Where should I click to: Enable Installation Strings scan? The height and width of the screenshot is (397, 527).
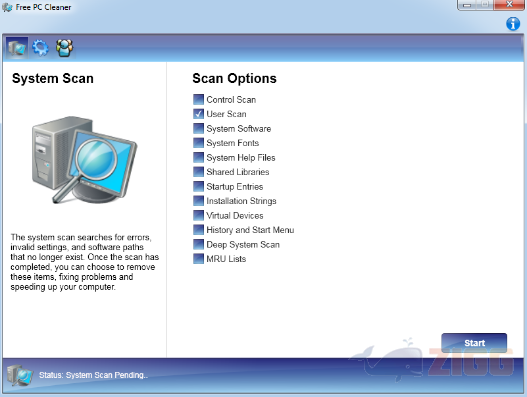(198, 201)
